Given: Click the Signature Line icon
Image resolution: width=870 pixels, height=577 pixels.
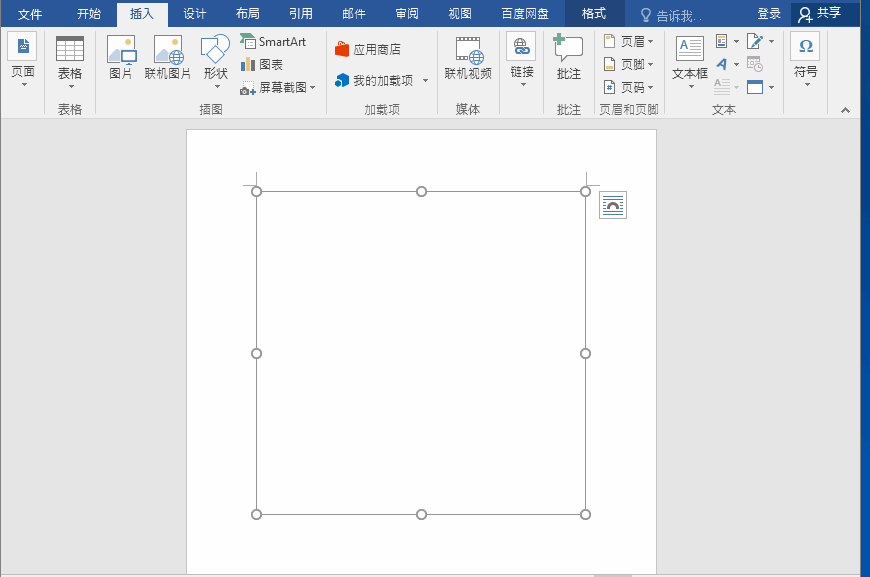Looking at the screenshot, I should pos(755,41).
